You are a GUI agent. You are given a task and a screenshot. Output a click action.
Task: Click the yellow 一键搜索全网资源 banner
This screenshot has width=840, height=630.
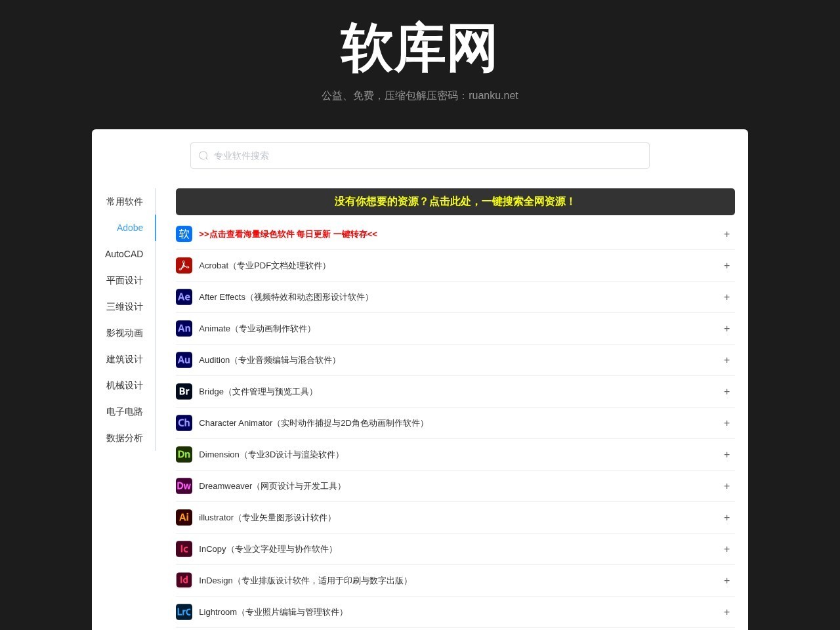coord(455,201)
